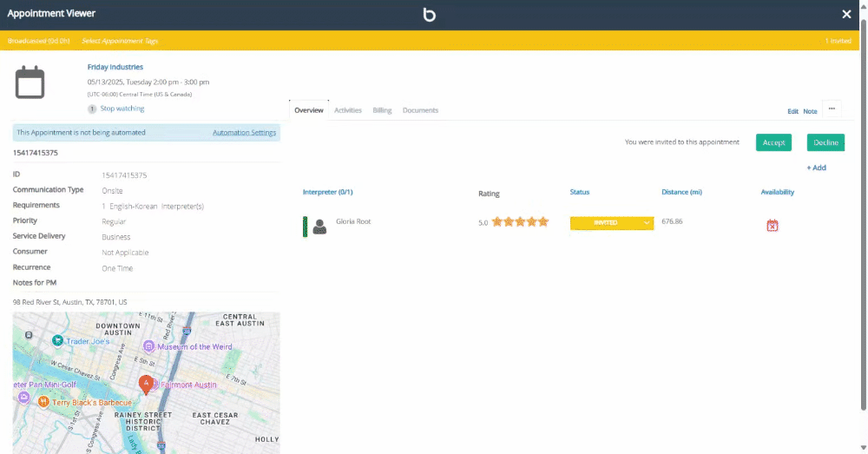The height and width of the screenshot is (454, 868).
Task: Switch to the Overview tab
Action: (x=309, y=110)
